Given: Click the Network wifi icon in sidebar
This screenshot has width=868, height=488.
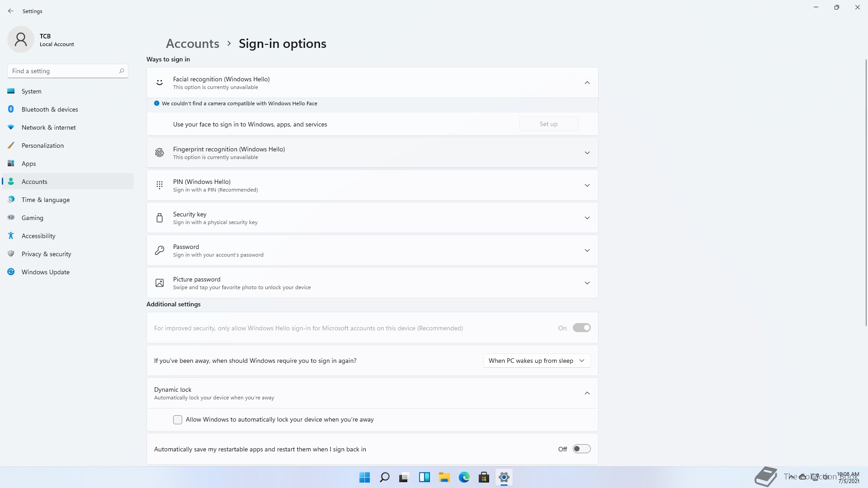Looking at the screenshot, I should coord(11,127).
